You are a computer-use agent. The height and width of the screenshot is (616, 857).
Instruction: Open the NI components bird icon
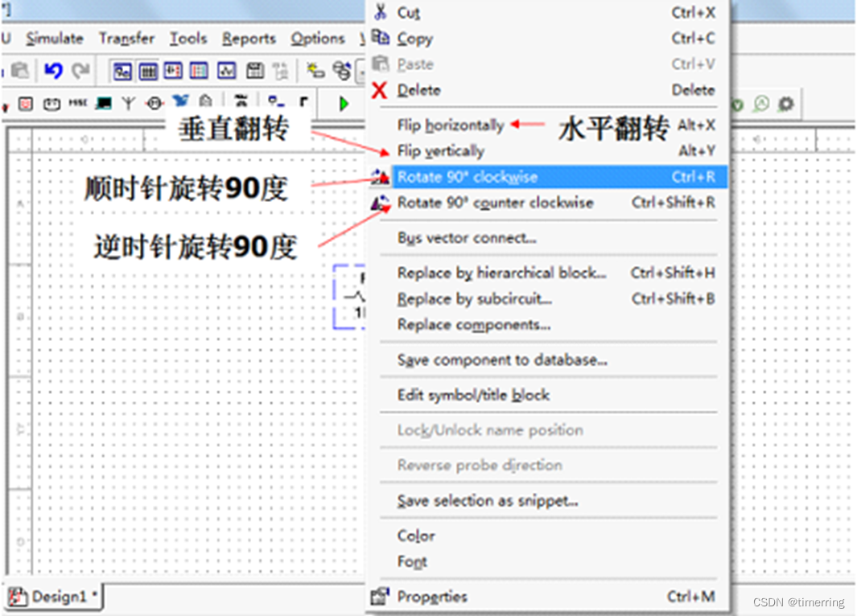[x=180, y=101]
